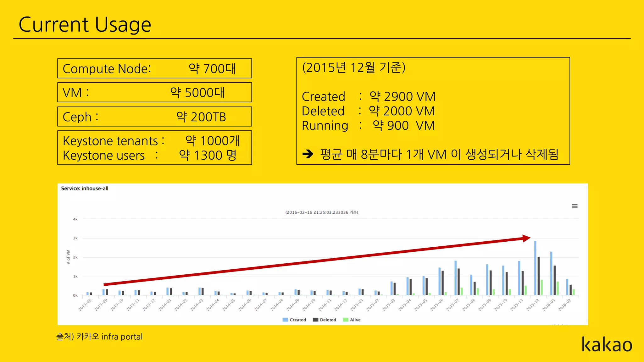The width and height of the screenshot is (644, 362).
Task: Click the 'Current Usage' slide heading
Action: pyautogui.click(x=85, y=25)
